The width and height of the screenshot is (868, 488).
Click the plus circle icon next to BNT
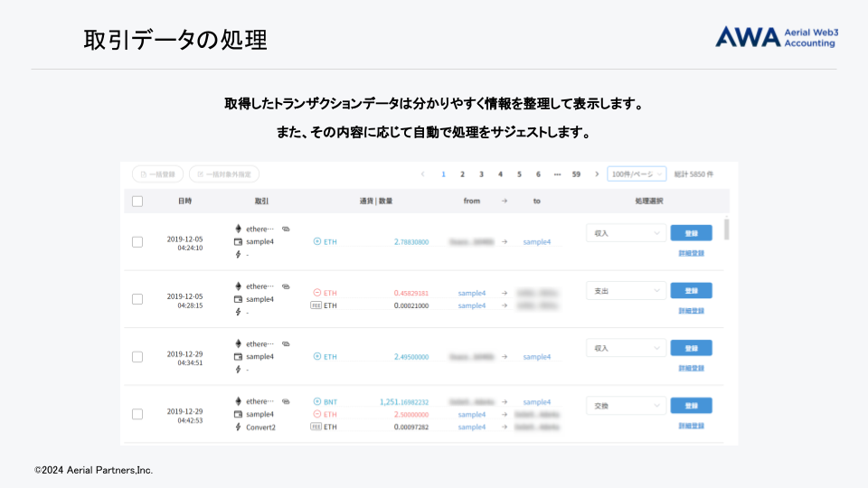317,401
